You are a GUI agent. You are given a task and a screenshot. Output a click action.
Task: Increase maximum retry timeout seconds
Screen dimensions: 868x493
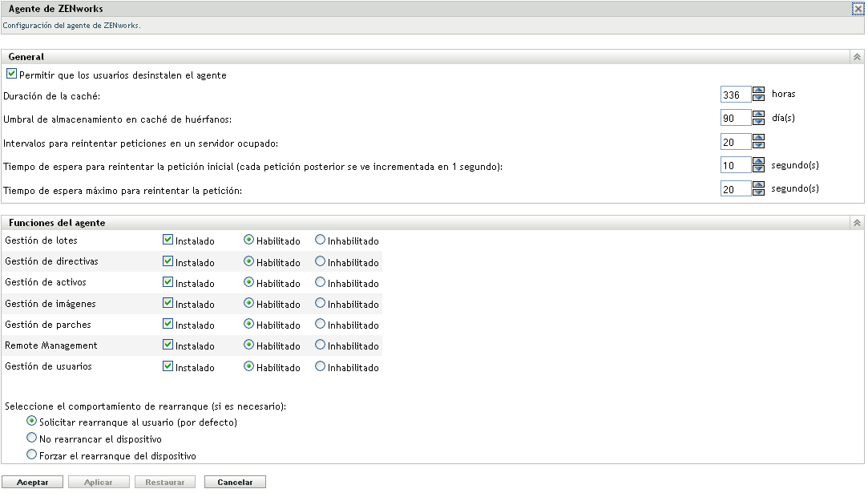757,184
